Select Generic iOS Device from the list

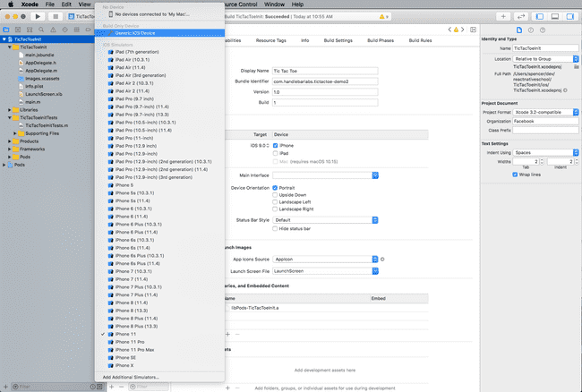pyautogui.click(x=159, y=33)
